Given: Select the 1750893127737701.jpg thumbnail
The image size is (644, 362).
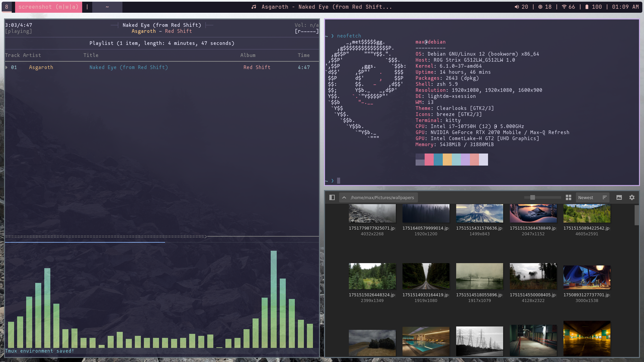Looking at the screenshot, I should coord(587,278).
